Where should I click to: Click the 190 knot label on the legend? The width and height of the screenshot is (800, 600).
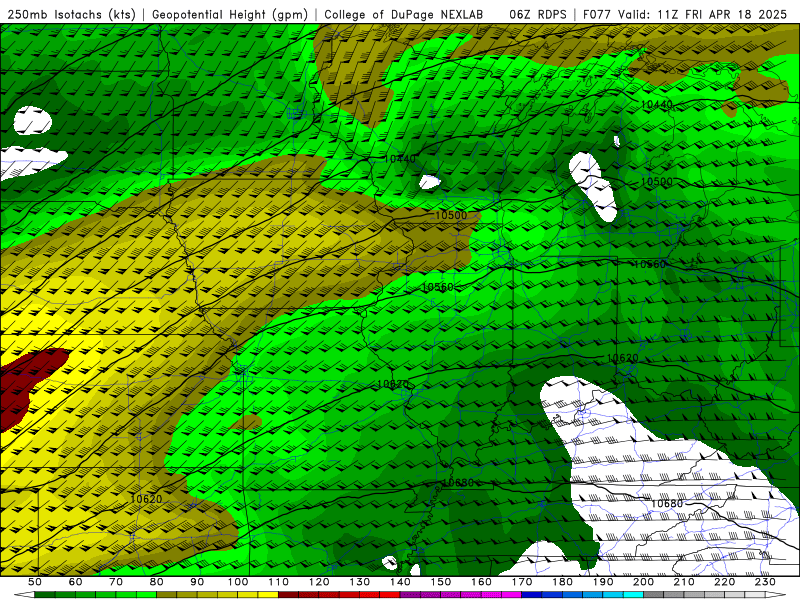pyautogui.click(x=603, y=582)
